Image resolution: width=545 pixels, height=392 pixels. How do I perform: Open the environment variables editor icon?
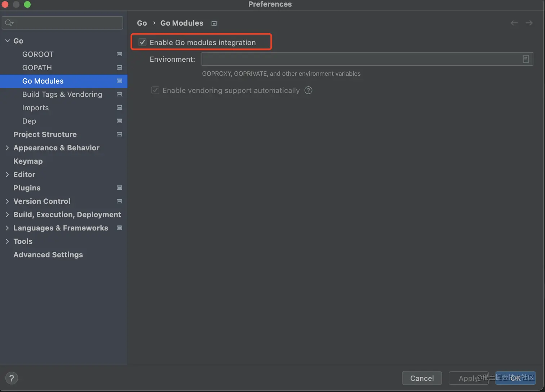pos(526,59)
